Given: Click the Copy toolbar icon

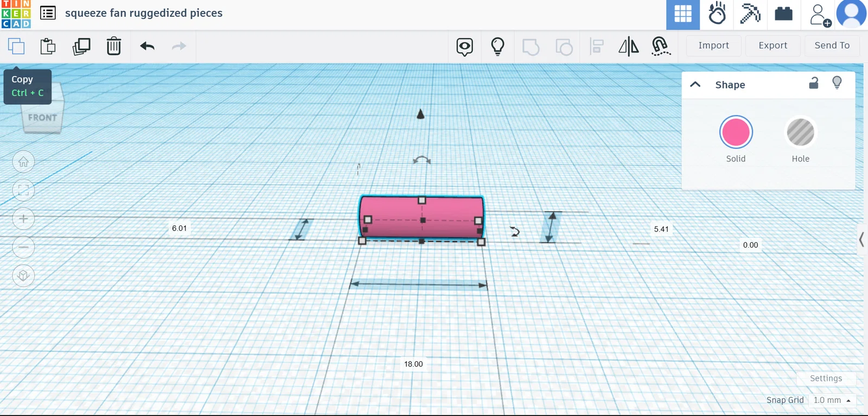Looking at the screenshot, I should [16, 46].
